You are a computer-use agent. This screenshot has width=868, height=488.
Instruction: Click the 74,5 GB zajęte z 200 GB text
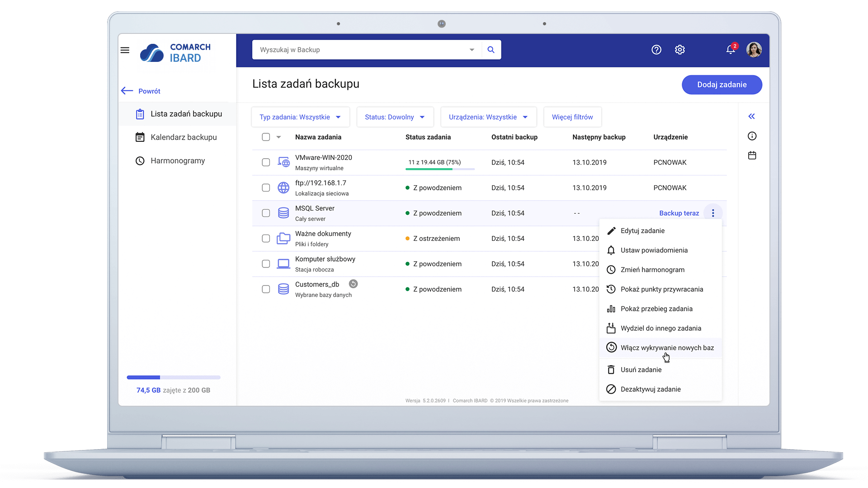(x=173, y=390)
